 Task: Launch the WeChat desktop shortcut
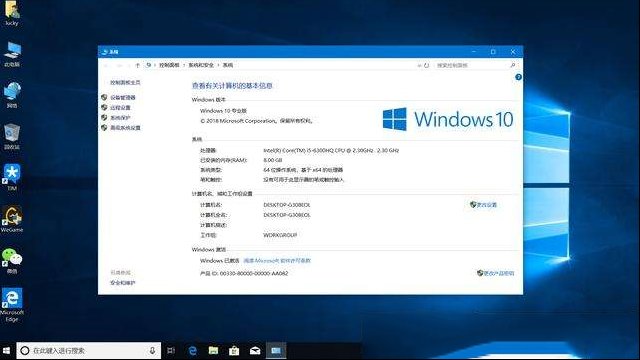point(12,260)
